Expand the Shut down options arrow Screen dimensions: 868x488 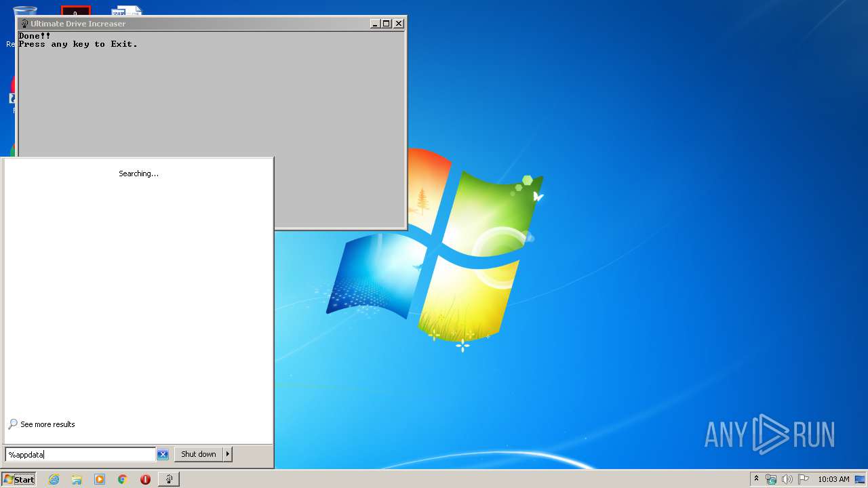[x=228, y=454]
